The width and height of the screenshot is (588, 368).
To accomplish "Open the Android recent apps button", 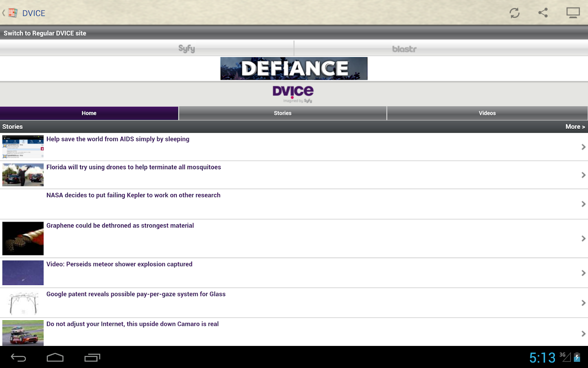I will (x=92, y=358).
